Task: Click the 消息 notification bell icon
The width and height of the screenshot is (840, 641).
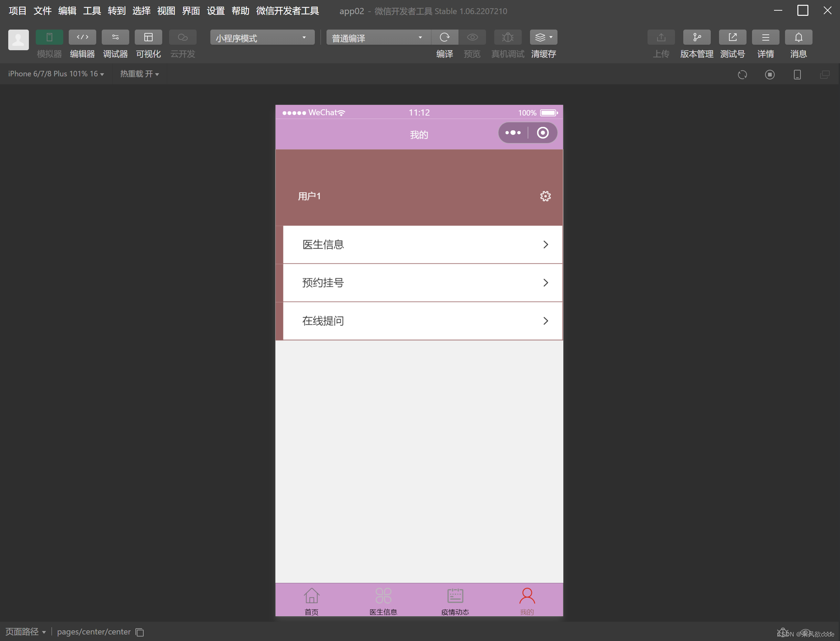Action: (x=798, y=37)
